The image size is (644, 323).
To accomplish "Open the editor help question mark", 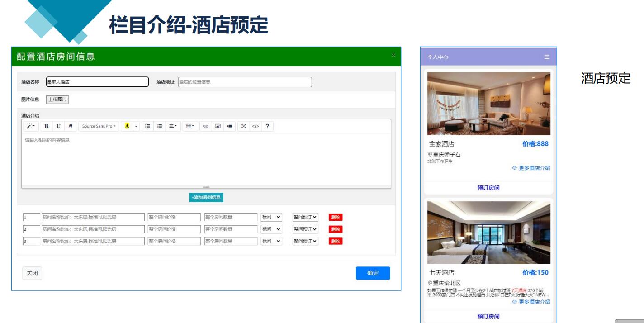I will [267, 126].
